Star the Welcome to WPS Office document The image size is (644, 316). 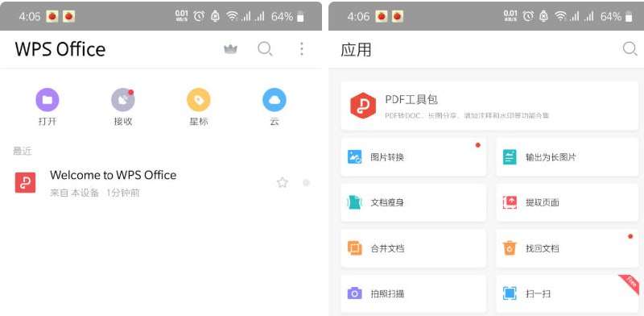(283, 183)
